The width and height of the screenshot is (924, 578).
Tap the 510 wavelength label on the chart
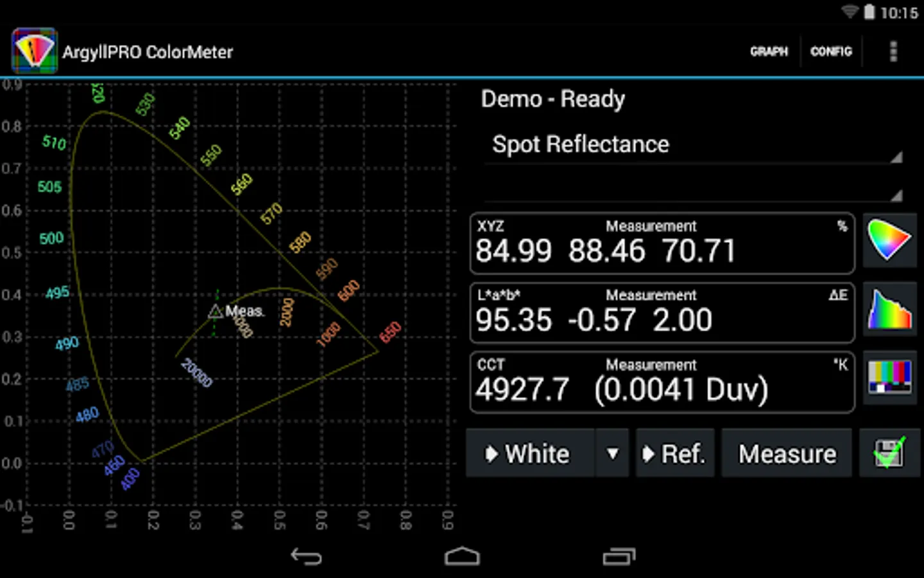click(x=54, y=143)
